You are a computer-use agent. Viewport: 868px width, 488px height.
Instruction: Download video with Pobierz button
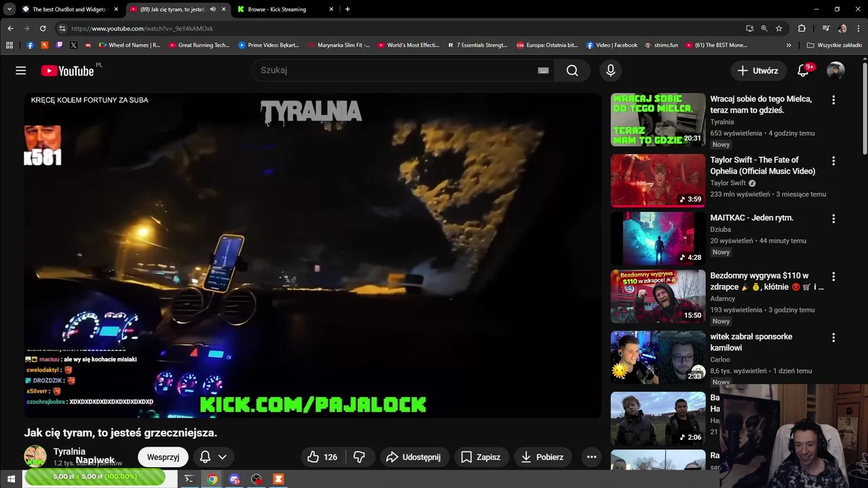(542, 457)
